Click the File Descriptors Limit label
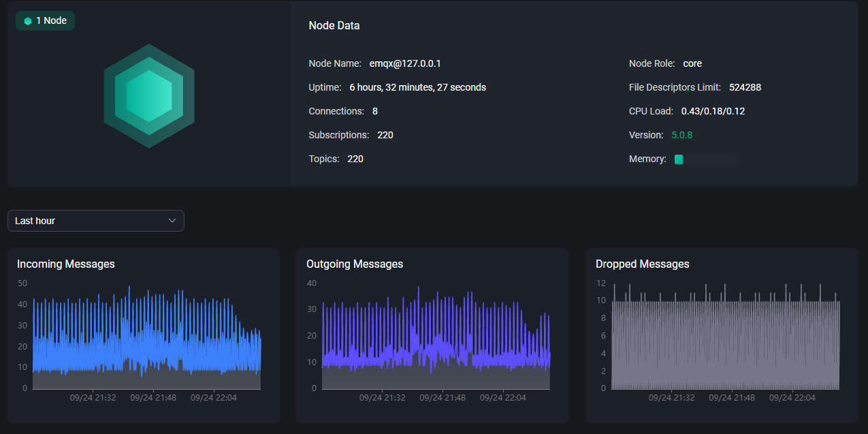 click(675, 87)
